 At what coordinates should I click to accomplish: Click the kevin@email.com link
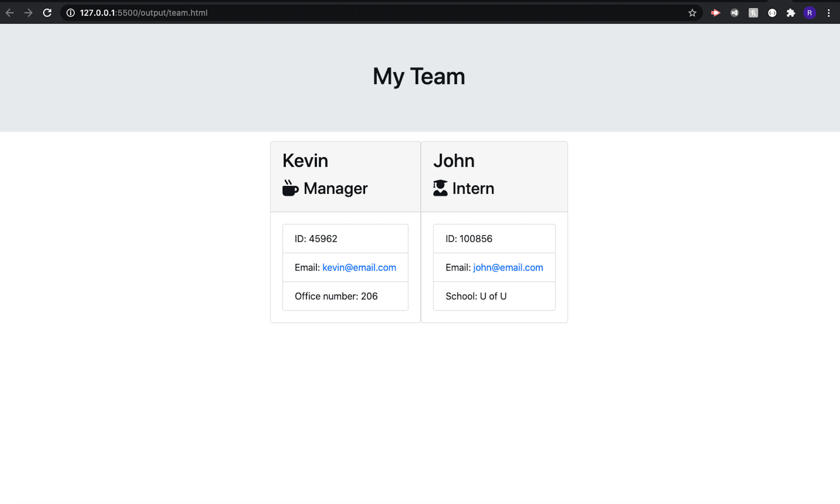[x=359, y=268]
